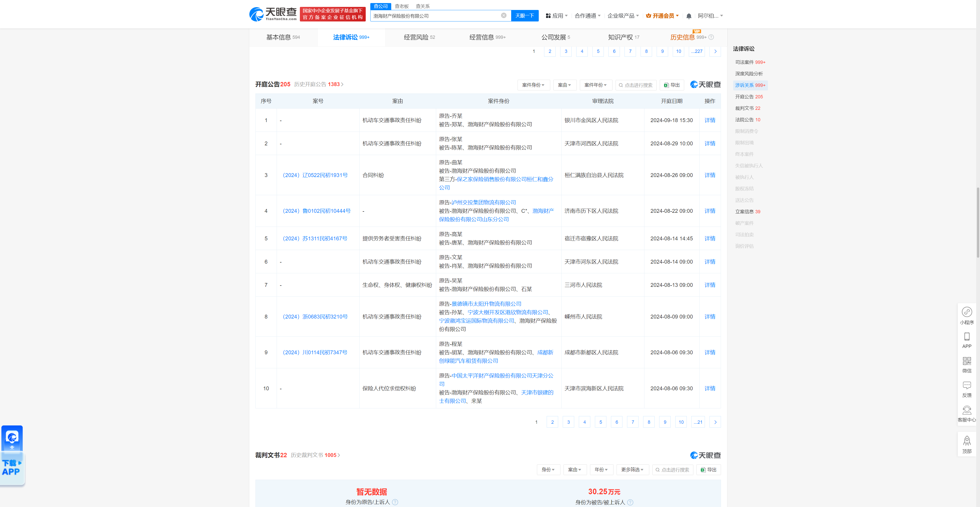The image size is (980, 507).
Task: Jump to top with 顶部 rocket icon
Action: coord(967,445)
